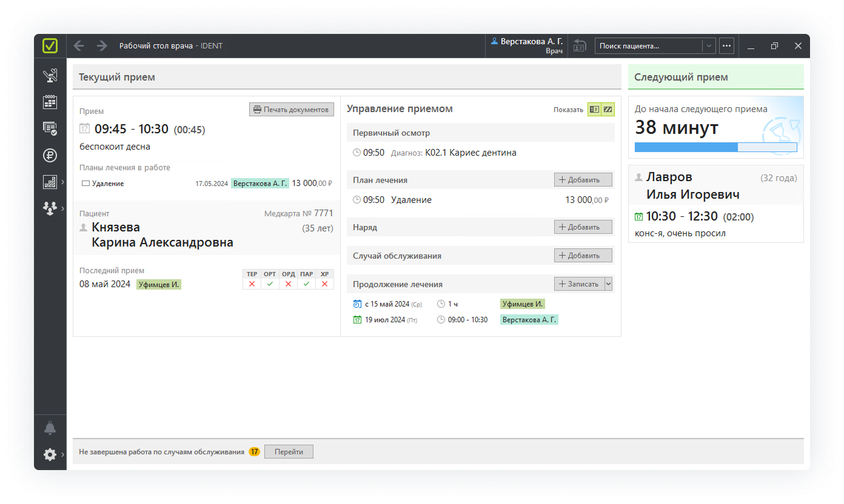Click the Поиск пациента search field
The width and height of the screenshot is (844, 504).
649,46
